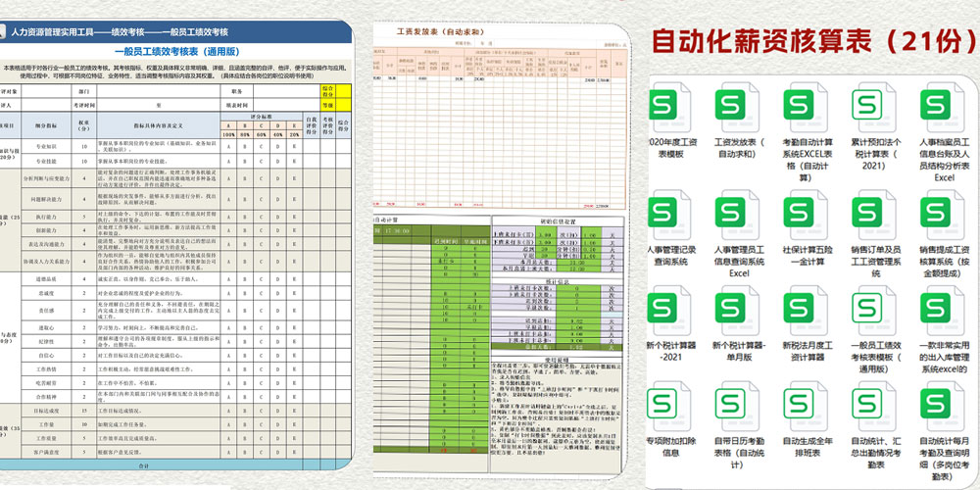
Task: Select the 部门 label cell
Action: click(x=84, y=91)
